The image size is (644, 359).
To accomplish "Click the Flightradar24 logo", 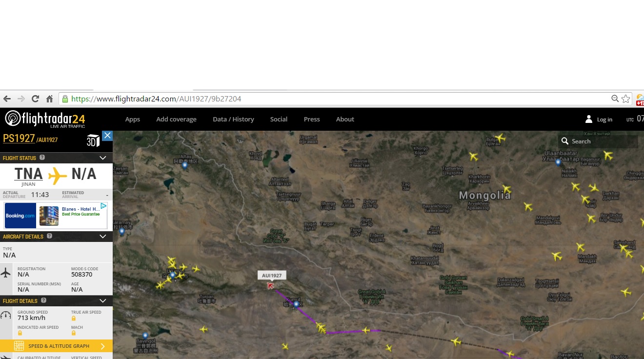I will (45, 119).
